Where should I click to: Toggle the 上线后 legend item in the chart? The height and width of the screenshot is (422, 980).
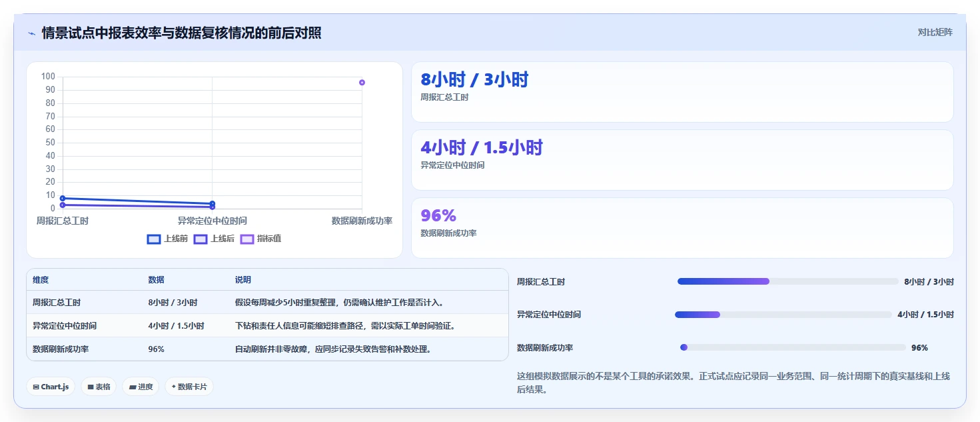(x=214, y=239)
